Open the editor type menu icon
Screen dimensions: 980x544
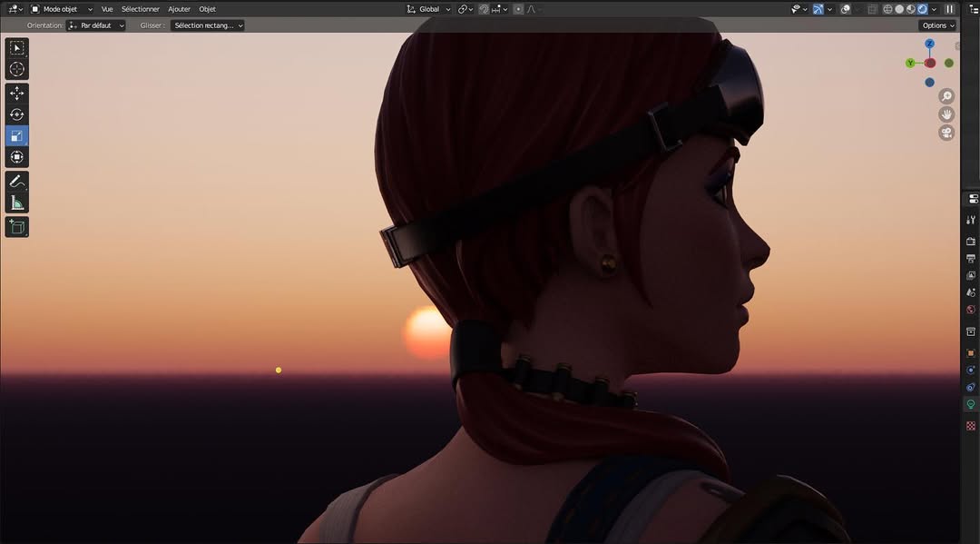point(15,9)
